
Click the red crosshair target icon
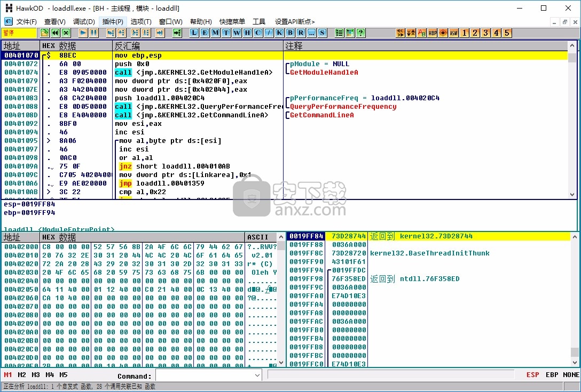click(x=443, y=33)
